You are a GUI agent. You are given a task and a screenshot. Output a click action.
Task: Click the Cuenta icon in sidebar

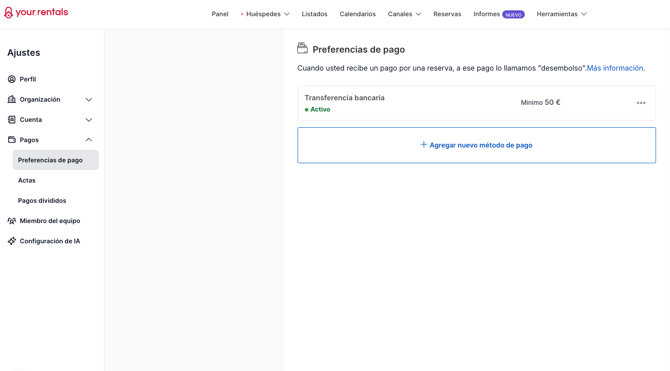pyautogui.click(x=12, y=120)
